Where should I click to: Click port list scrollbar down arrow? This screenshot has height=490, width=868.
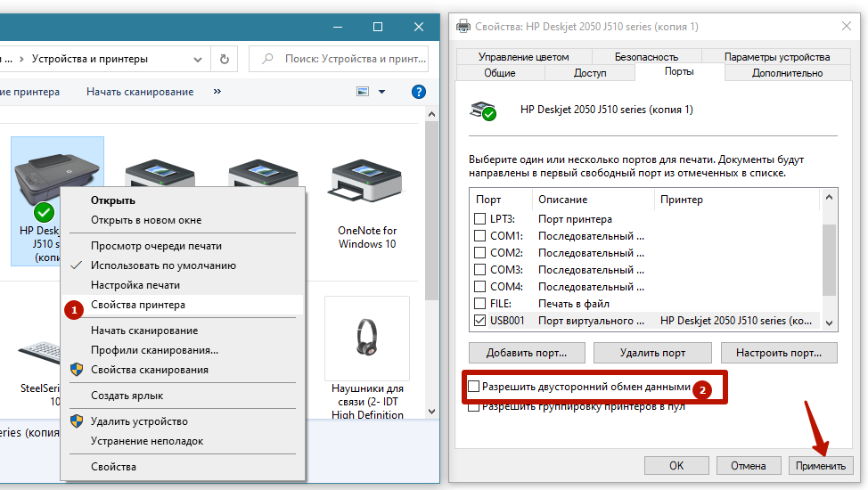pos(829,323)
